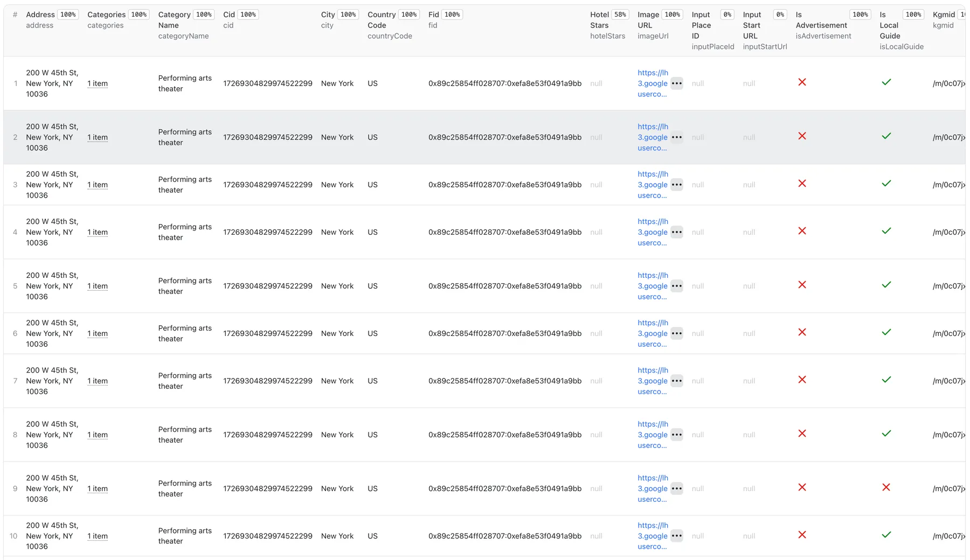This screenshot has height=560, width=970.
Task: Click the red X under Is Advertisement in row 7
Action: 802,380
